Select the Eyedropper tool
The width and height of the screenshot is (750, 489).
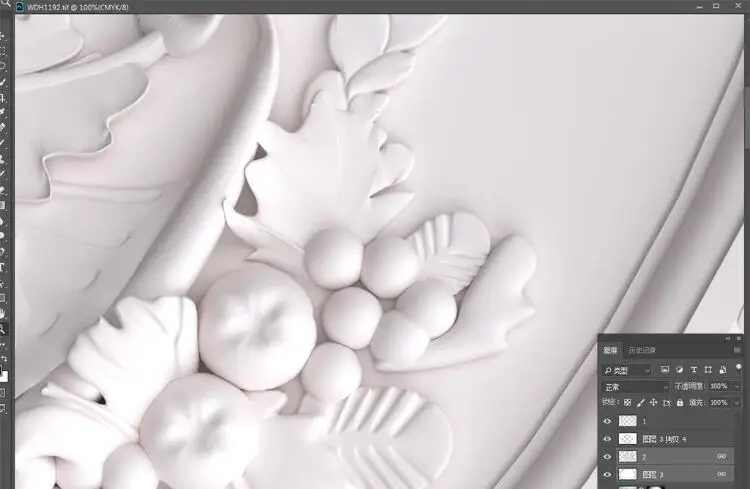[2, 112]
